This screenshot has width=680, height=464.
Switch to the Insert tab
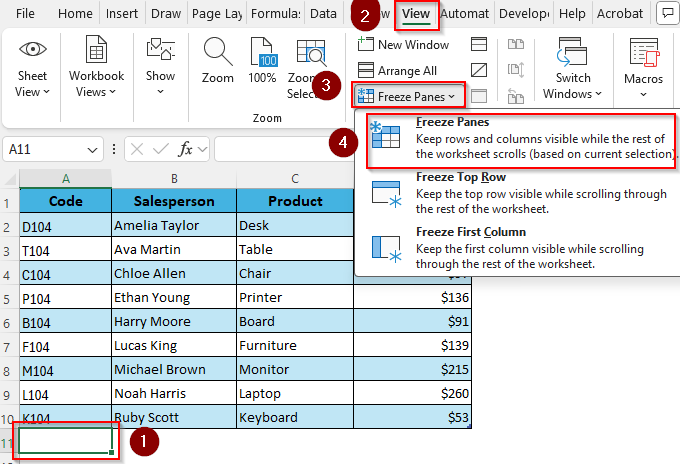click(x=122, y=13)
